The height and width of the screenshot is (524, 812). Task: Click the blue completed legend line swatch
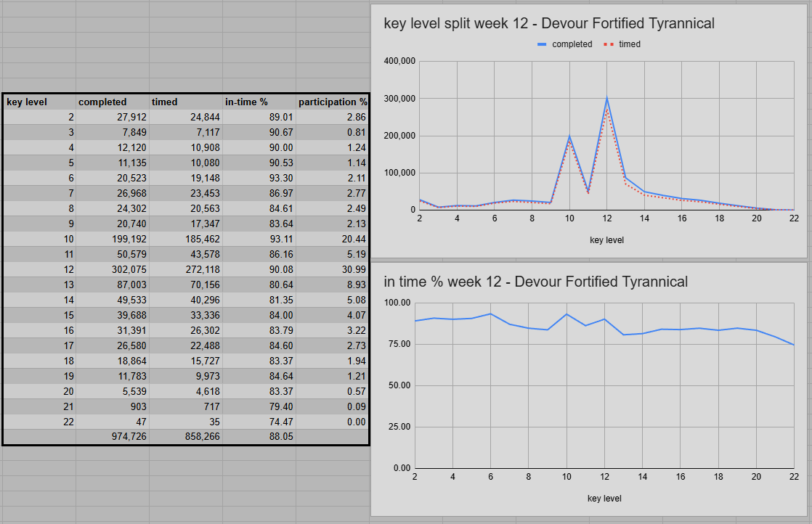542,44
